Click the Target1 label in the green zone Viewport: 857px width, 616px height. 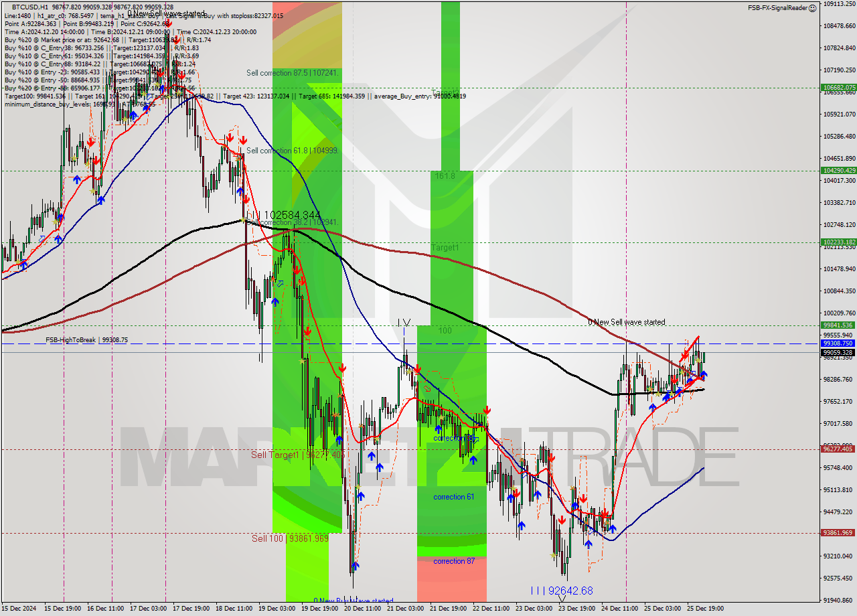pos(445,248)
